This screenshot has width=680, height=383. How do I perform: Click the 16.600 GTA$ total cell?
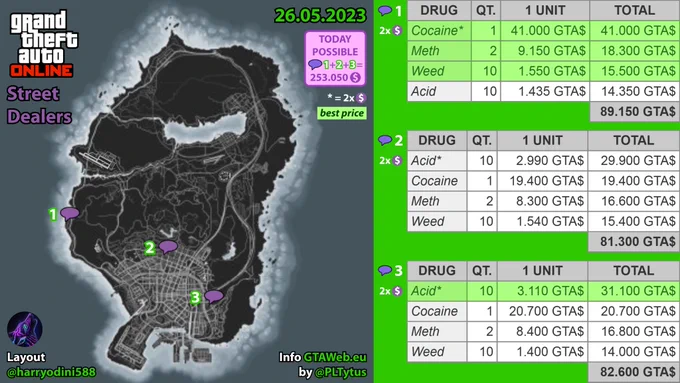click(634, 201)
